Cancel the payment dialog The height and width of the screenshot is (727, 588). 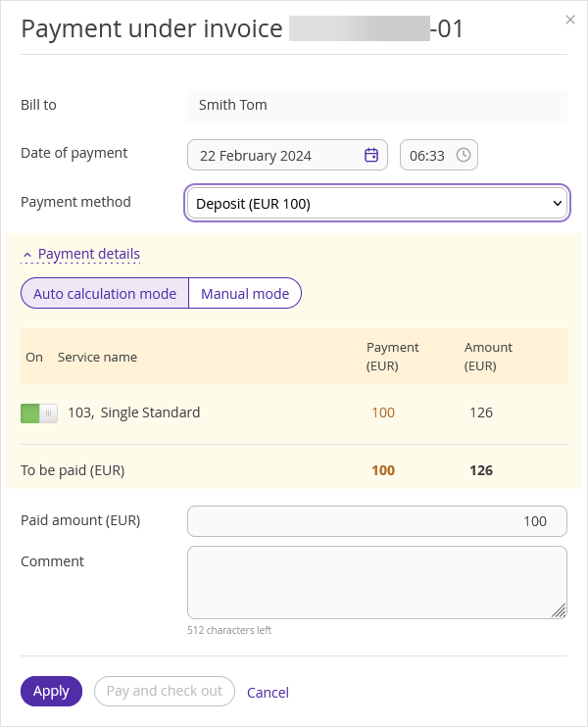tap(268, 693)
